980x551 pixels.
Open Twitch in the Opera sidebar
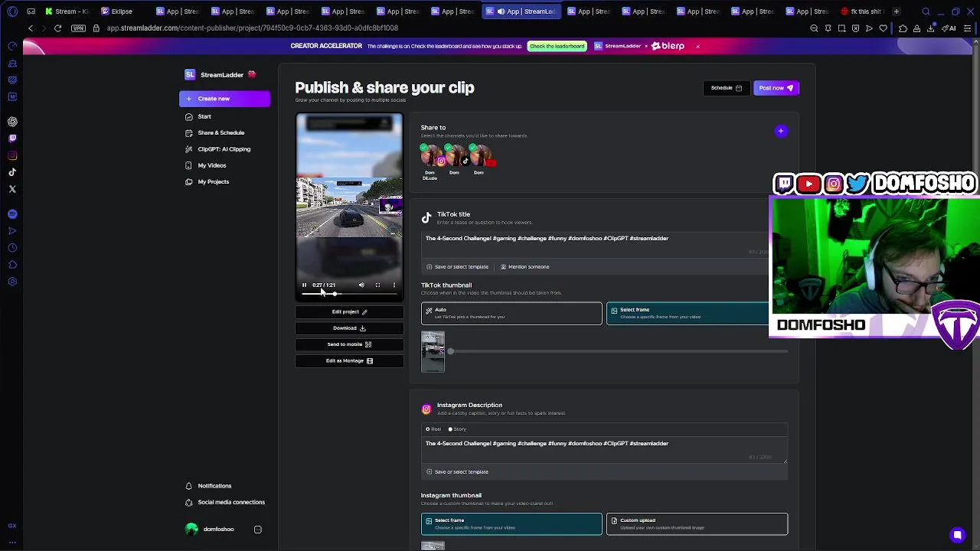pyautogui.click(x=12, y=139)
